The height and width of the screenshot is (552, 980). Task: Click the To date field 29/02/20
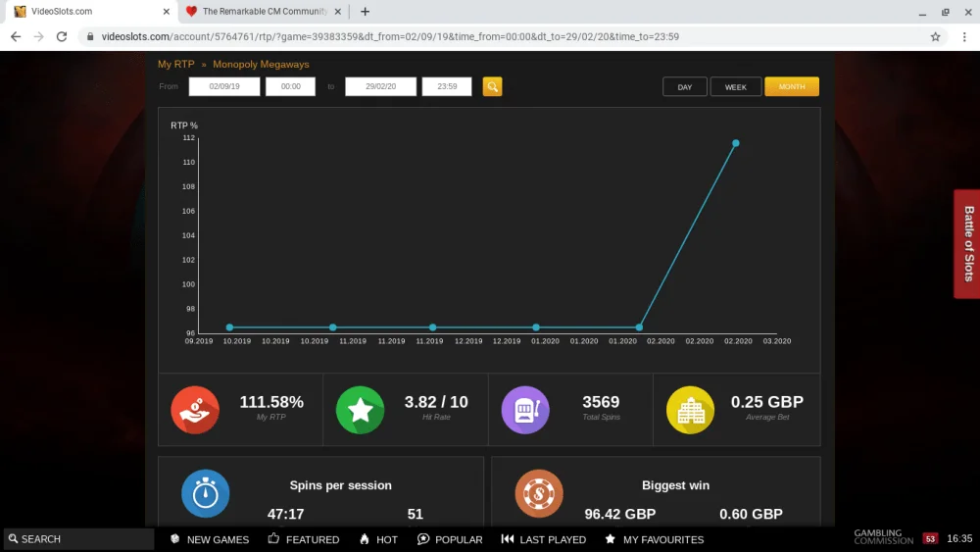[x=380, y=86]
